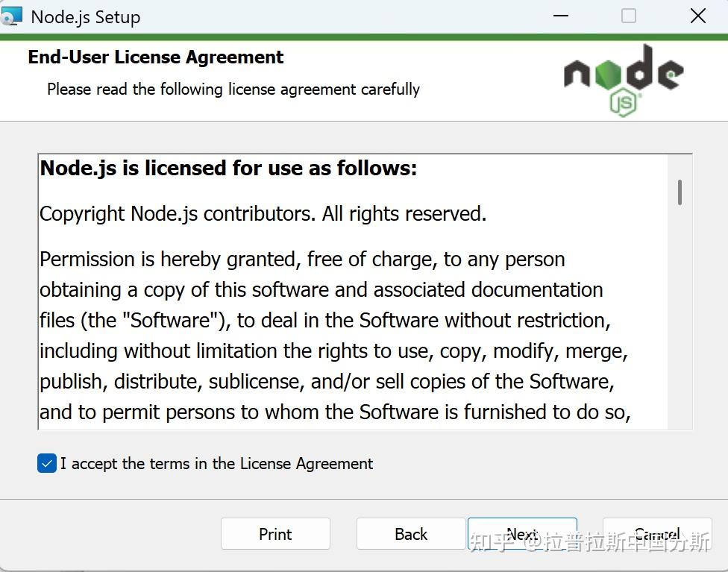Proceed with the Next button
728x572 pixels.
pyautogui.click(x=522, y=534)
